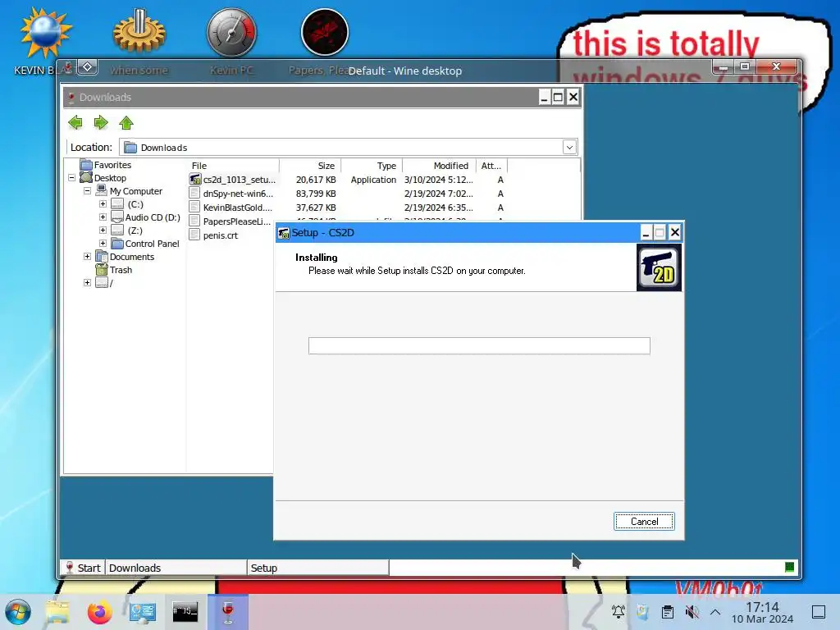Expand the (C:) drive node
Screen dimensions: 840x630
103,204
